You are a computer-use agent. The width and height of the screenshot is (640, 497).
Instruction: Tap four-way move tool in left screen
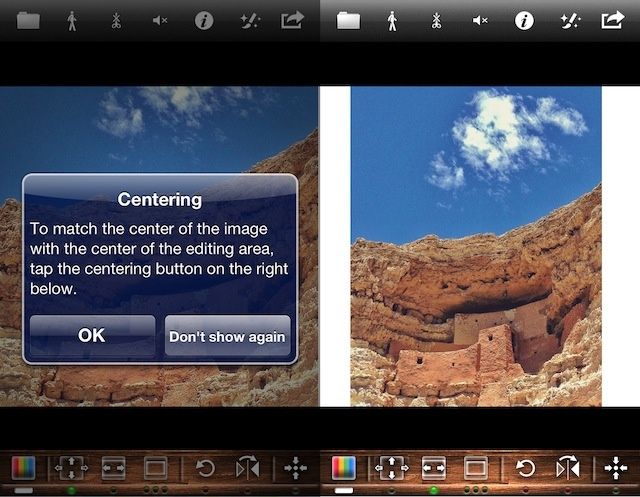[71, 468]
